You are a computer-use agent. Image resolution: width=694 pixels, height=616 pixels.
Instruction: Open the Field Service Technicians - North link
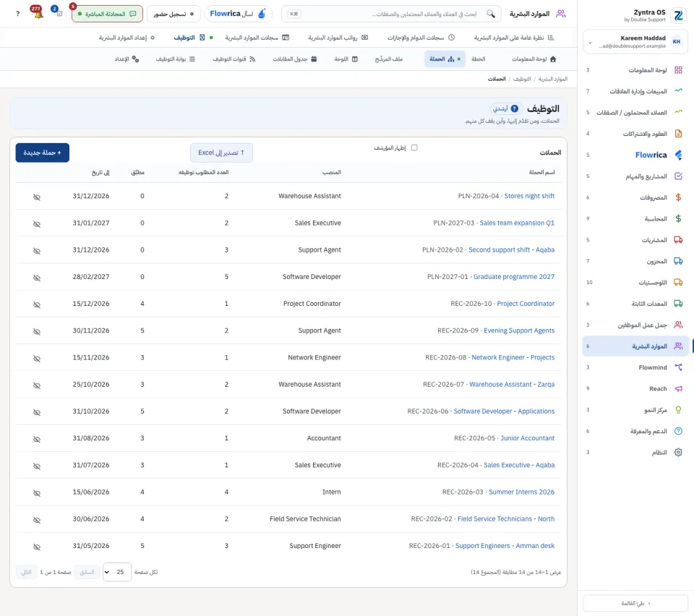pyautogui.click(x=506, y=519)
